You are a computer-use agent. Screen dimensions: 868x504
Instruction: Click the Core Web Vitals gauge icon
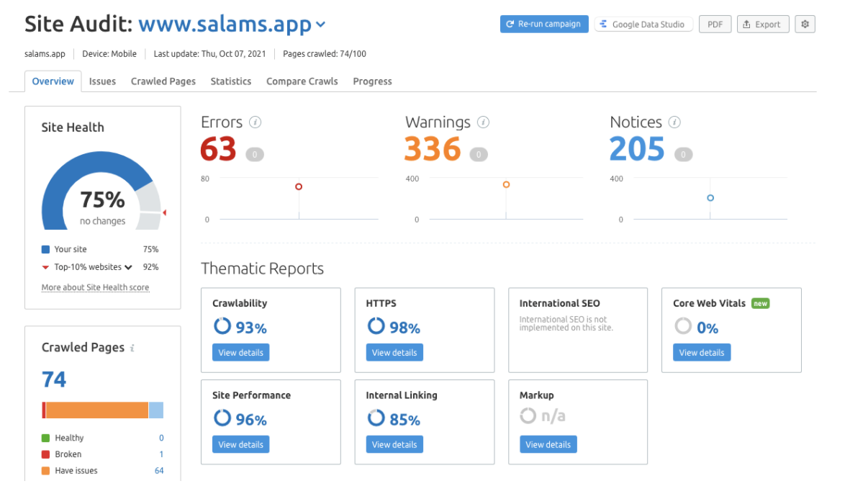(682, 325)
